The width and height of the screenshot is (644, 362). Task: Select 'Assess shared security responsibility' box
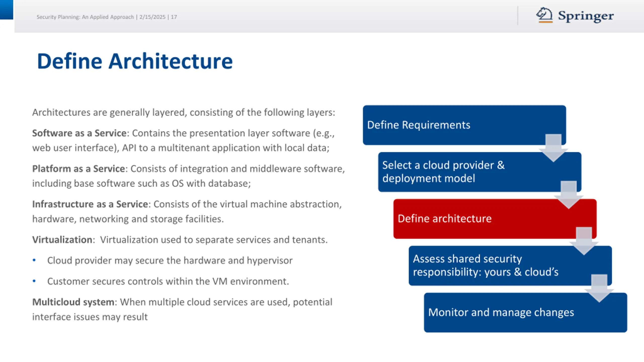click(x=510, y=266)
